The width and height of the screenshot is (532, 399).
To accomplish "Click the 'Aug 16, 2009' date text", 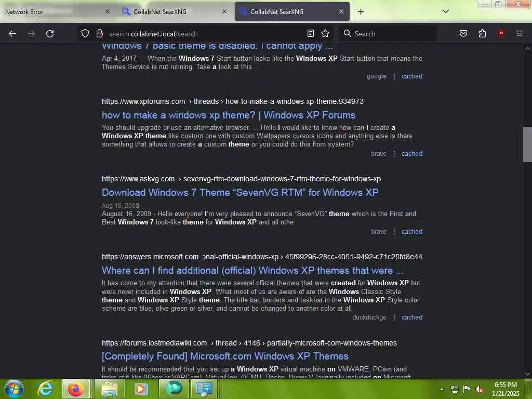I will pos(121,206).
